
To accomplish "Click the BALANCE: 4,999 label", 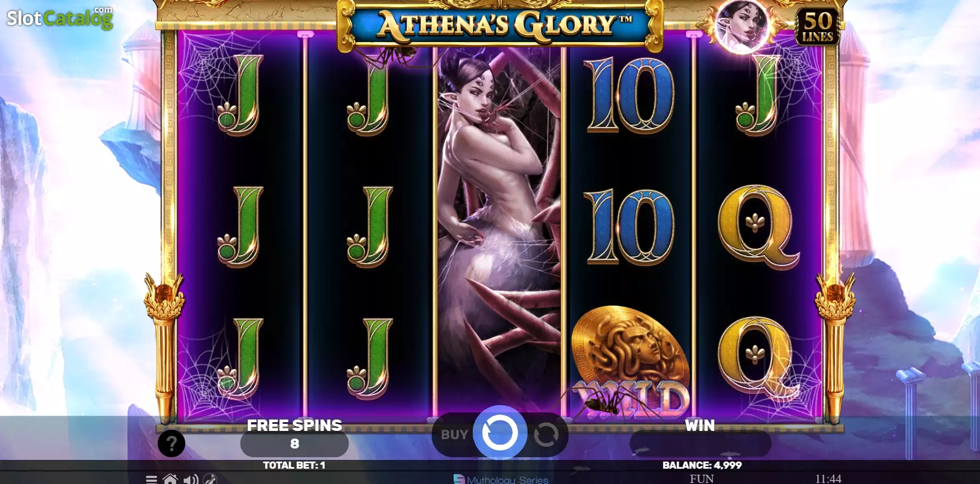I will pyautogui.click(x=702, y=465).
